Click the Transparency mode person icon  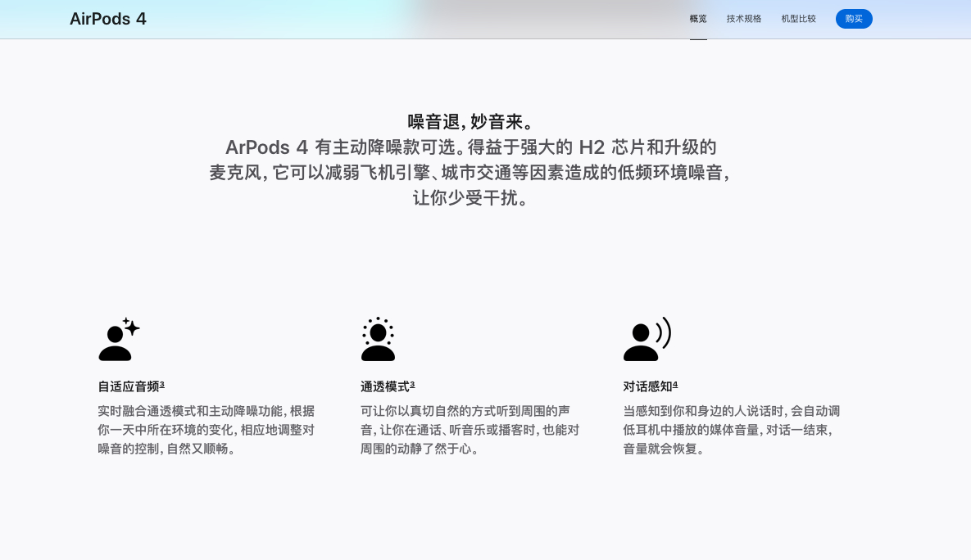[378, 339]
